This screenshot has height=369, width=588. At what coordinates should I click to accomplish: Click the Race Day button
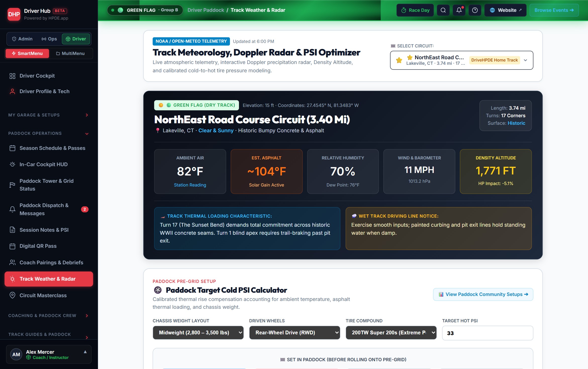(415, 10)
